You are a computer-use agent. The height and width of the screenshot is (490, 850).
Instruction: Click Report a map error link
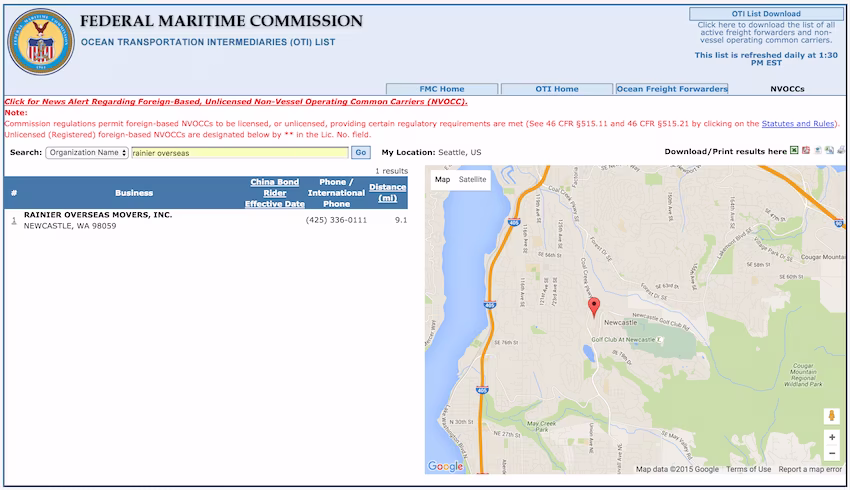click(810, 469)
